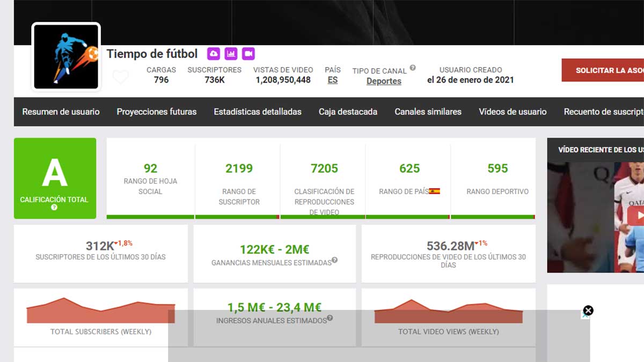This screenshot has width=644, height=362.
Task: Click the purple cloud upload icon
Action: 214,54
